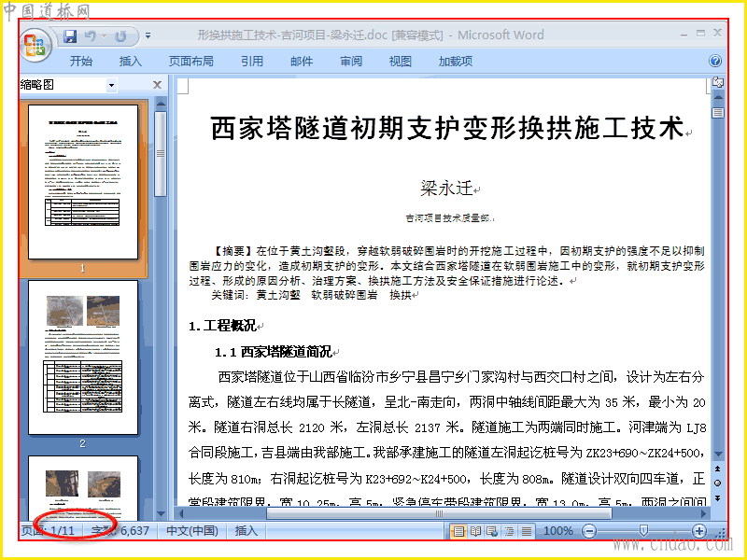Click the zoom slider handle
Image resolution: width=747 pixels, height=560 pixels.
click(643, 530)
